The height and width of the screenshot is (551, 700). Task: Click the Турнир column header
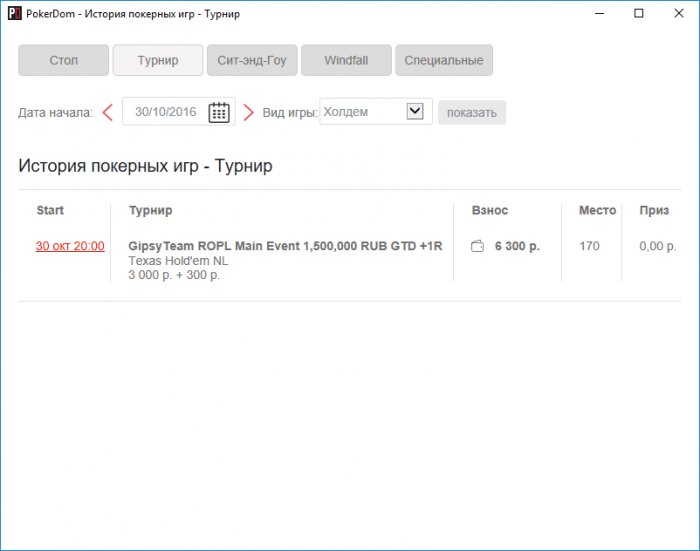click(x=150, y=210)
